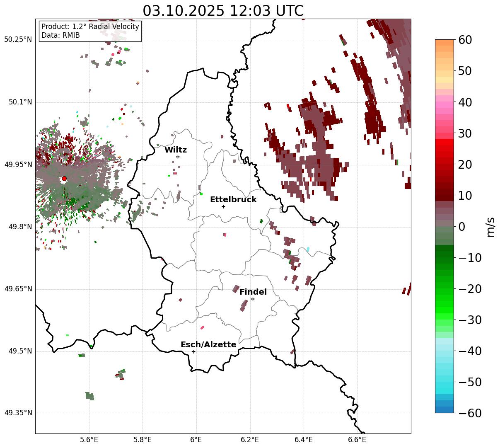Image resolution: width=500 pixels, height=448 pixels.
Task: Click the Data: RMIB text
Action: point(60,35)
